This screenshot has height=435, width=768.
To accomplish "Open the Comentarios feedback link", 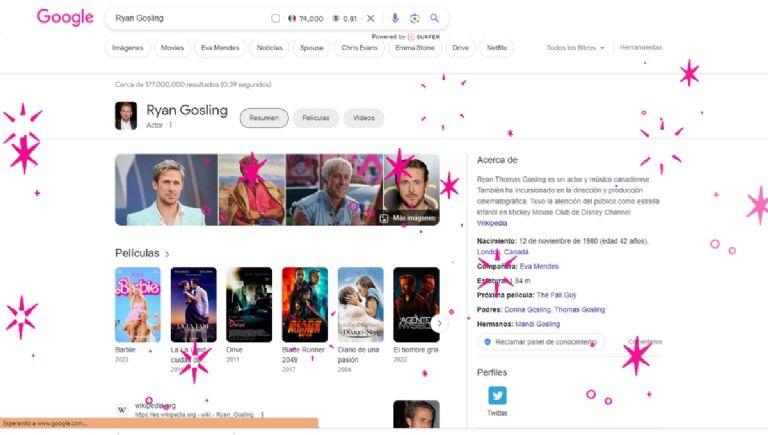I will [645, 342].
